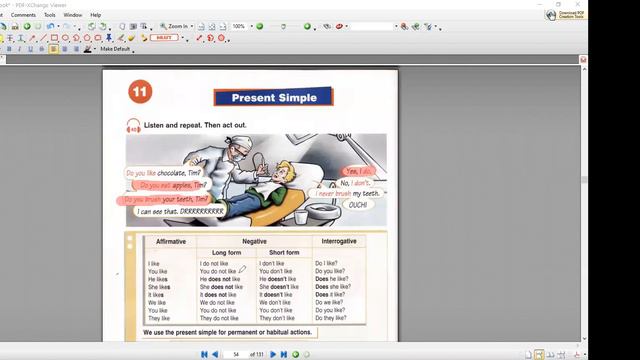
Task: Open the search options wrench icon
Action: pos(428,27)
